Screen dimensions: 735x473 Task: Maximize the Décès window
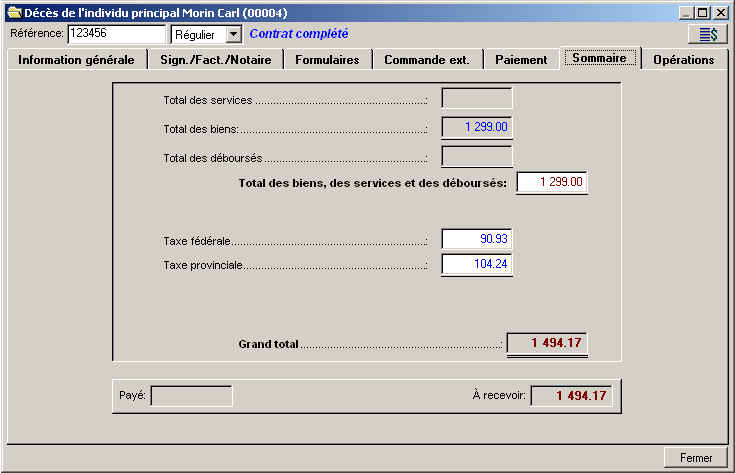tap(703, 12)
